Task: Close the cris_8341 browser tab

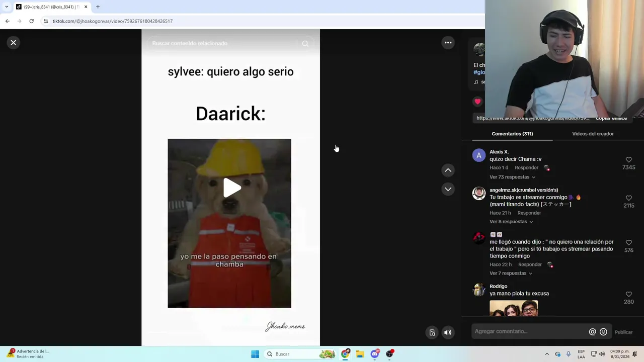Action: [86, 7]
